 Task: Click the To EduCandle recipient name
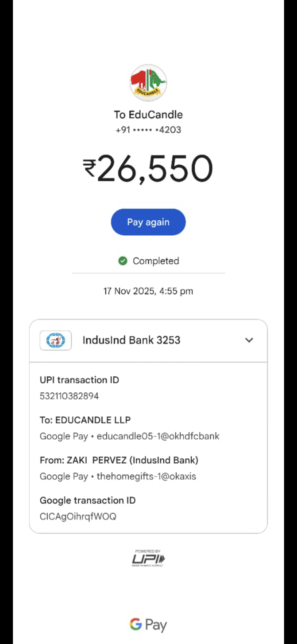(148, 115)
